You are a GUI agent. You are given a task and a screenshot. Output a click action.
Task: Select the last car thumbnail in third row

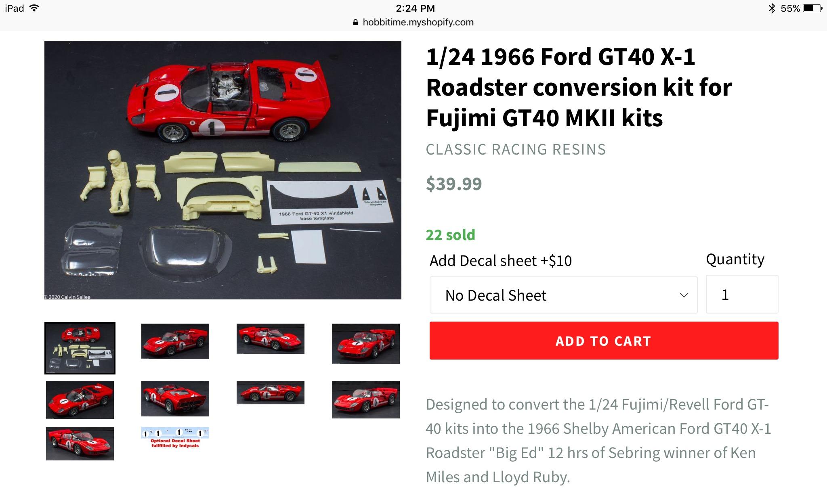(80, 443)
